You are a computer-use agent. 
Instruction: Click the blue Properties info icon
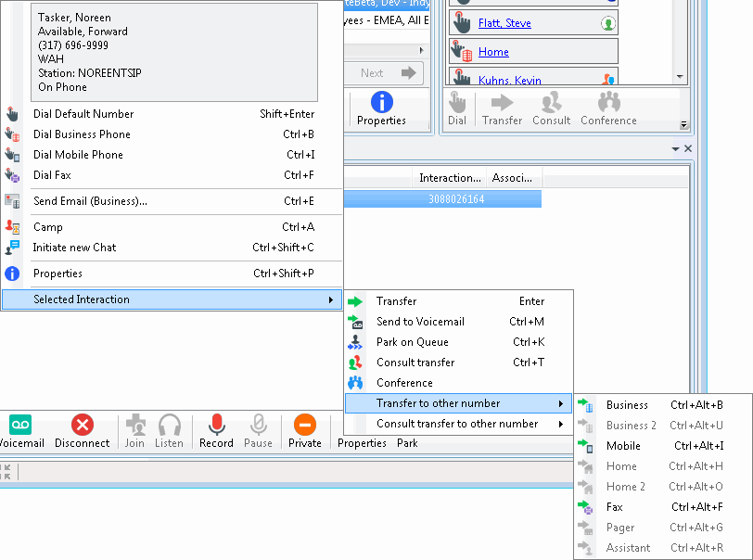381,103
